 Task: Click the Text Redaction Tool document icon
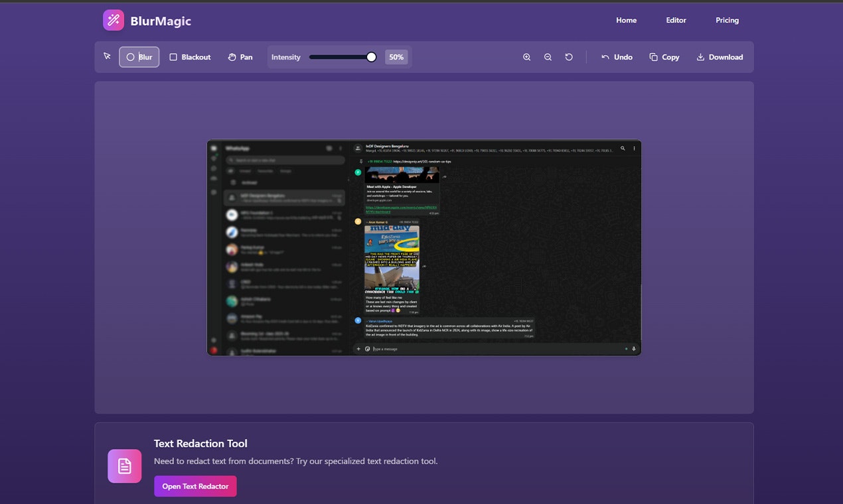click(125, 466)
